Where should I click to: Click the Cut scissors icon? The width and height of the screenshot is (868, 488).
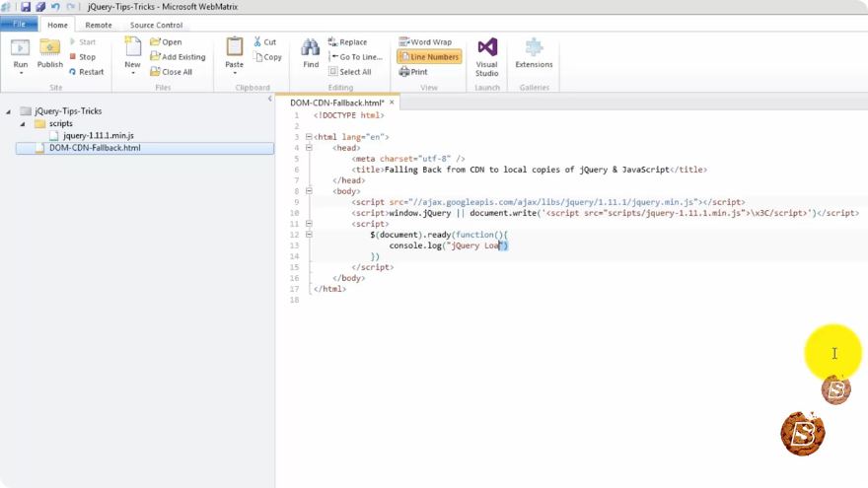[x=257, y=41]
